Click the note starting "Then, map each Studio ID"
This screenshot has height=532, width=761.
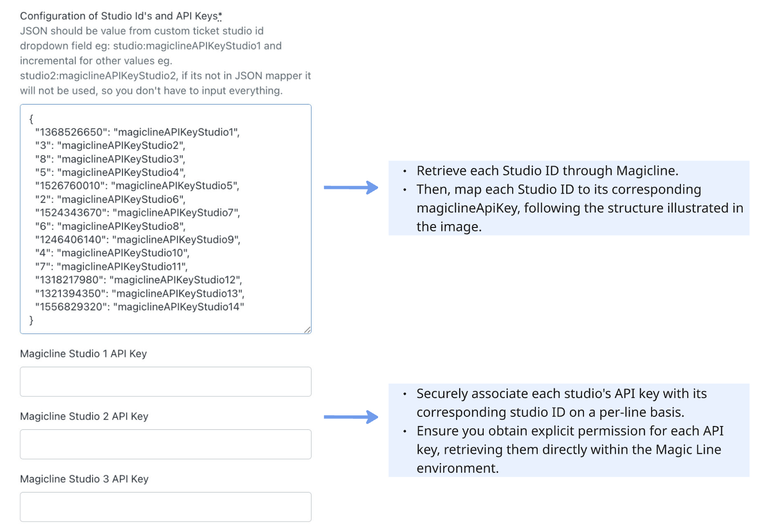[580, 208]
